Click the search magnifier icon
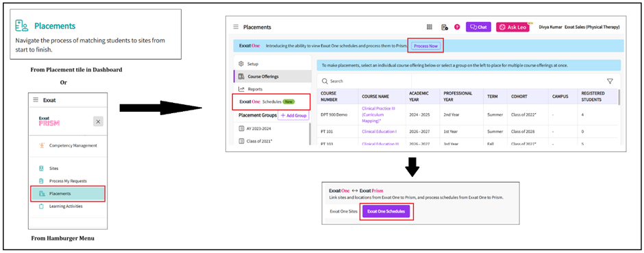 (x=325, y=82)
